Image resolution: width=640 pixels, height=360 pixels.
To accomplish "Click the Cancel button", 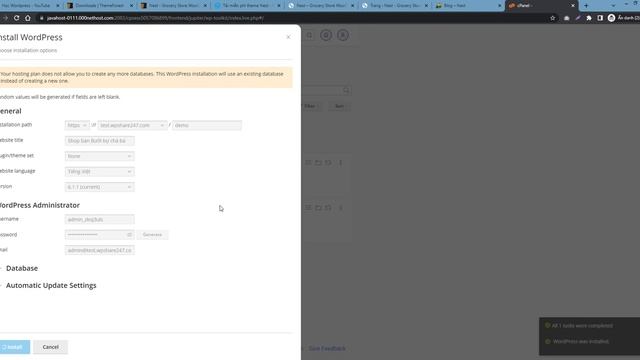I will coord(51,347).
